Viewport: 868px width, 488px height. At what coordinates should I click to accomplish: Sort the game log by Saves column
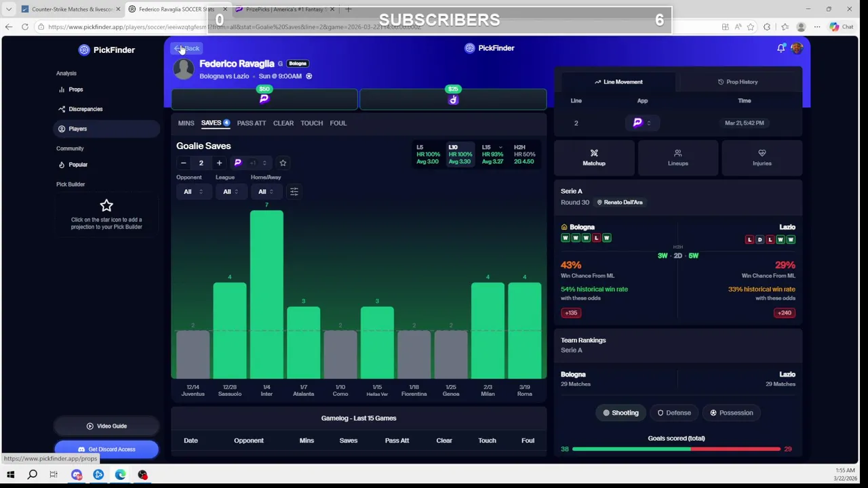tap(348, 441)
